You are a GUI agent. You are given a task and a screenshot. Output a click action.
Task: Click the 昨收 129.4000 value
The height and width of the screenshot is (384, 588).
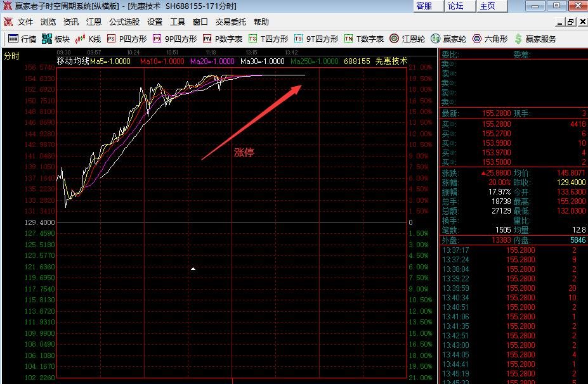(x=571, y=182)
